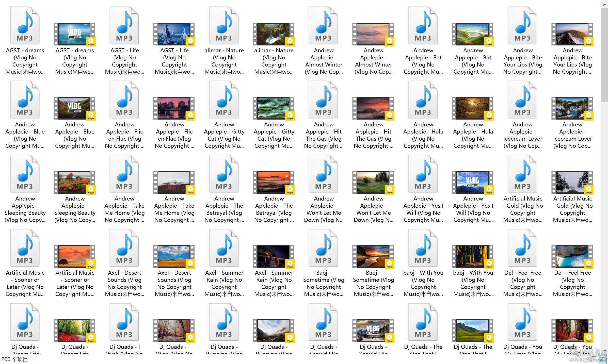Select the Flic en Flac city sunset video thumbnail
Viewport: 608px width, 364px height.
tap(174, 108)
